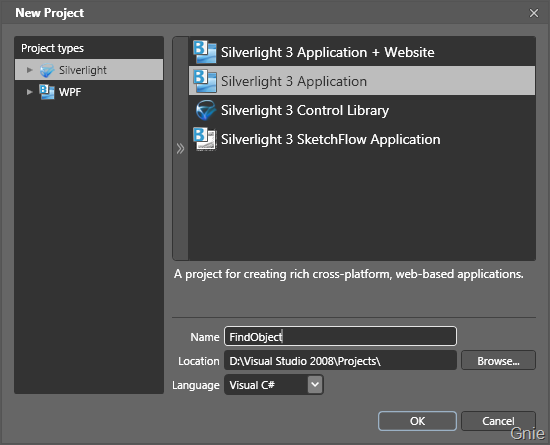This screenshot has width=550, height=445.
Task: Choose Silverlight 3 SketchFlow Application entry
Action: click(362, 139)
